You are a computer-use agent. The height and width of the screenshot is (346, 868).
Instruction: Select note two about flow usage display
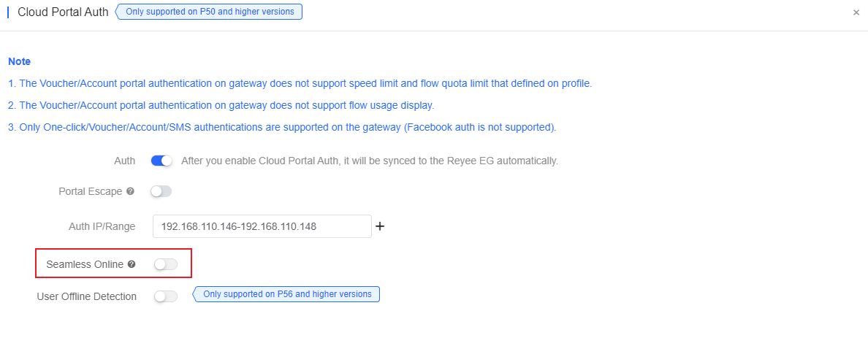(x=221, y=105)
